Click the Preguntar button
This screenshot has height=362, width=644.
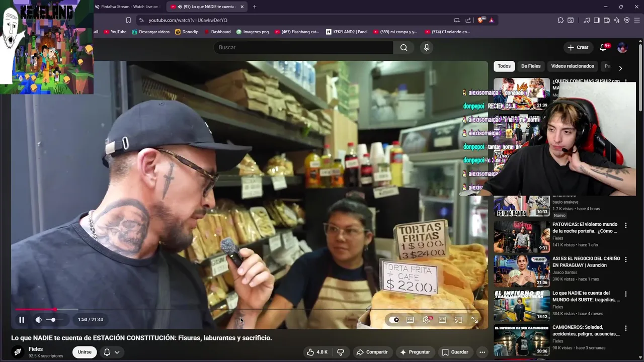[415, 352]
